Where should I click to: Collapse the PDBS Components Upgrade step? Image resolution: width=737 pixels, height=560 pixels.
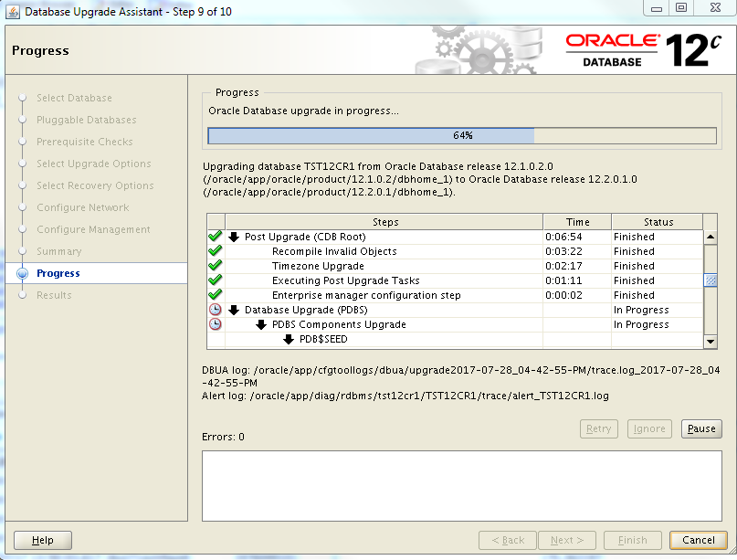[x=261, y=325]
